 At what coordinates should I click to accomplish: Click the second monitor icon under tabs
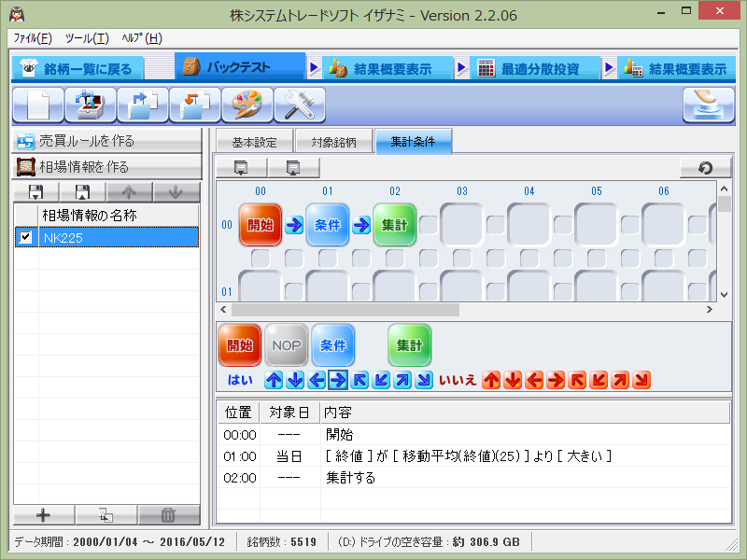point(293,168)
